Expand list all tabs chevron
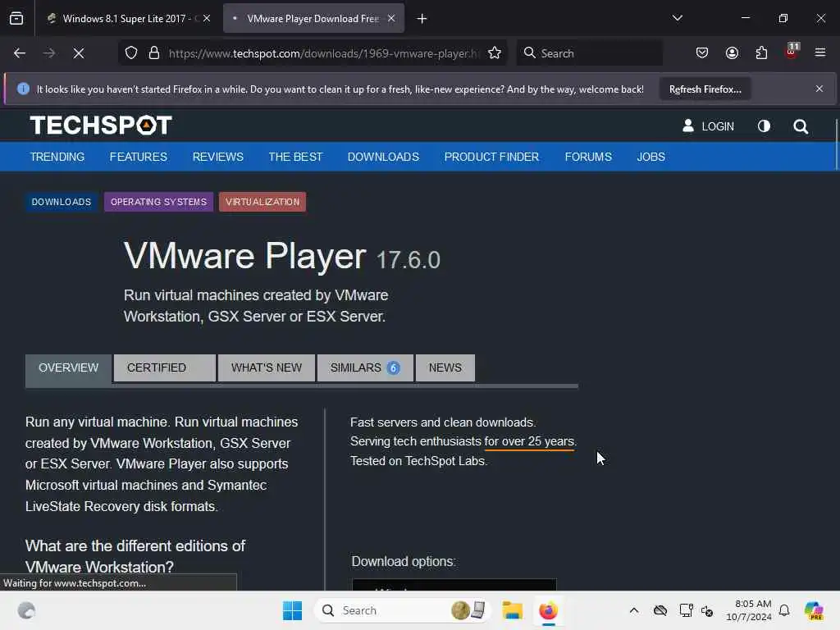 tap(677, 18)
